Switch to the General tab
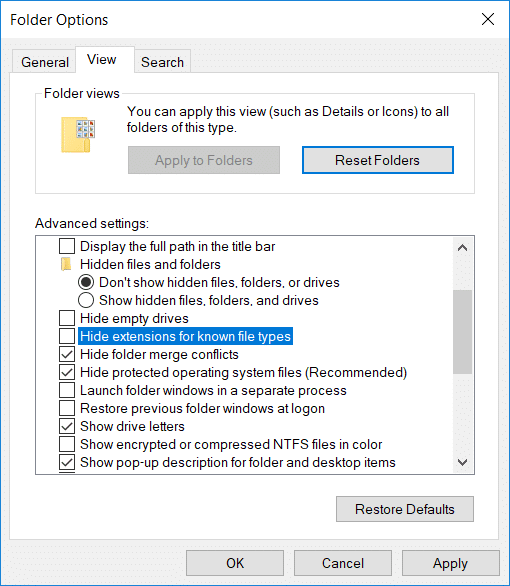Screen dimensions: 510x586 [x=45, y=62]
